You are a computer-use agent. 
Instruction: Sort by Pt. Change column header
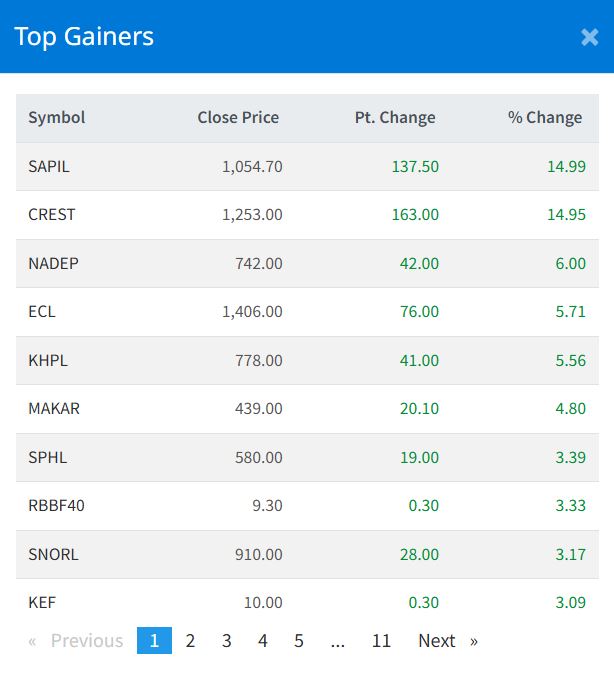click(395, 117)
